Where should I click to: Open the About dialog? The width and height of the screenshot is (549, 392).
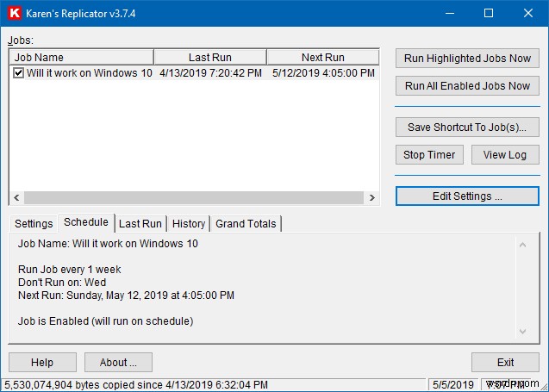(x=118, y=362)
